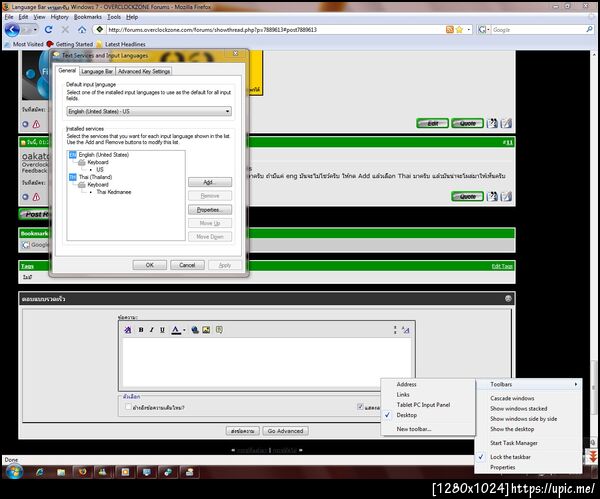
Task: Switch to Language Bar tab
Action: [x=97, y=71]
